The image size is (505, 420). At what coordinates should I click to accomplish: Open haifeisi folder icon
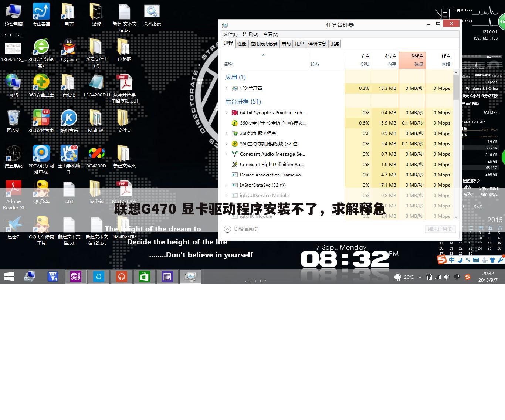[96, 192]
